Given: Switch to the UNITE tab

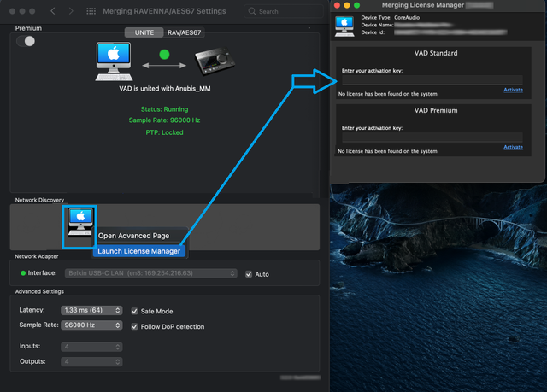Looking at the screenshot, I should point(144,32).
